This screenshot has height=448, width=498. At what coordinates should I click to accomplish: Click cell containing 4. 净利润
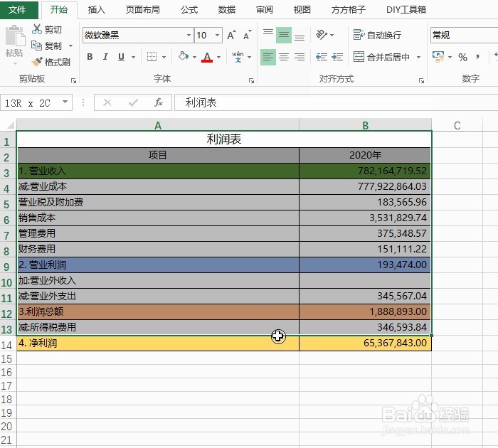tap(158, 343)
